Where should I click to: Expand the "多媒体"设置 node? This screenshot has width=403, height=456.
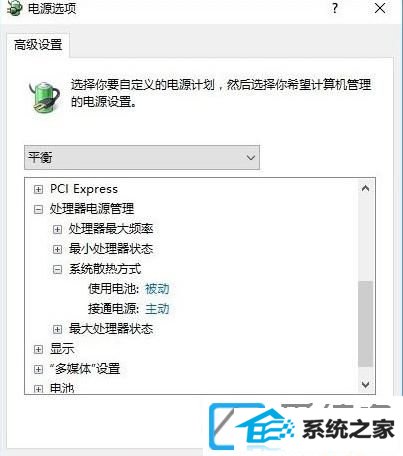point(38,369)
